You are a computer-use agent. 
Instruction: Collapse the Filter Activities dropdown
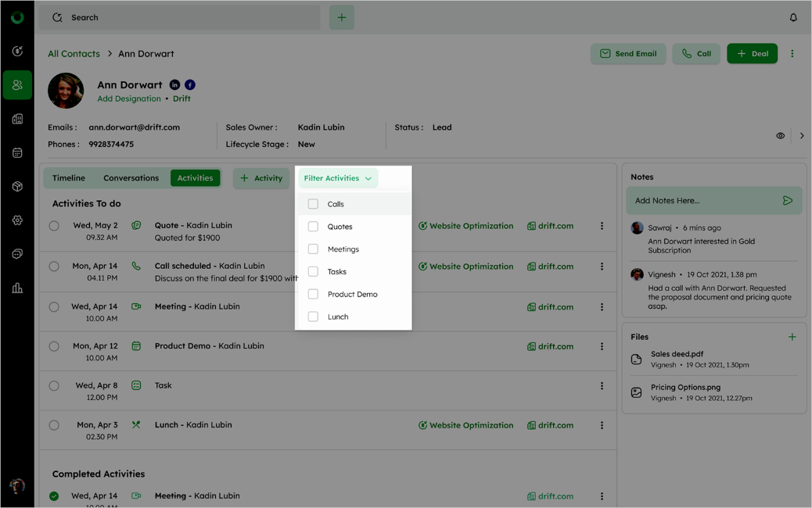point(338,178)
